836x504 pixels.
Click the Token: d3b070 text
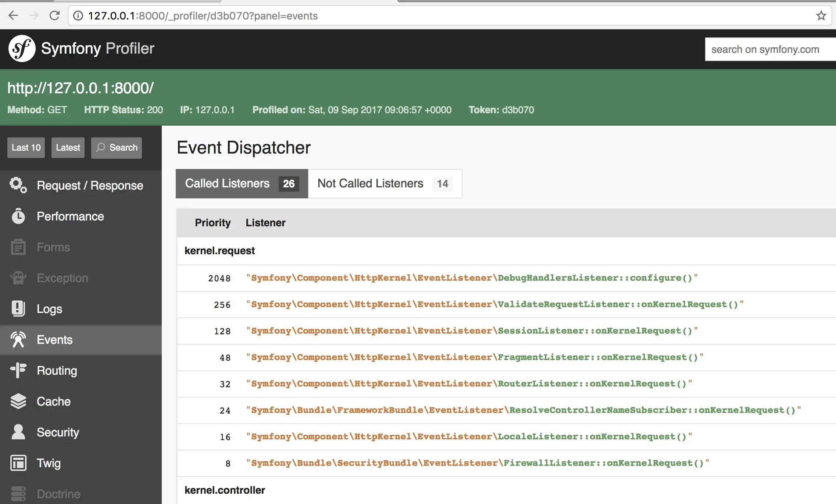[x=501, y=110]
